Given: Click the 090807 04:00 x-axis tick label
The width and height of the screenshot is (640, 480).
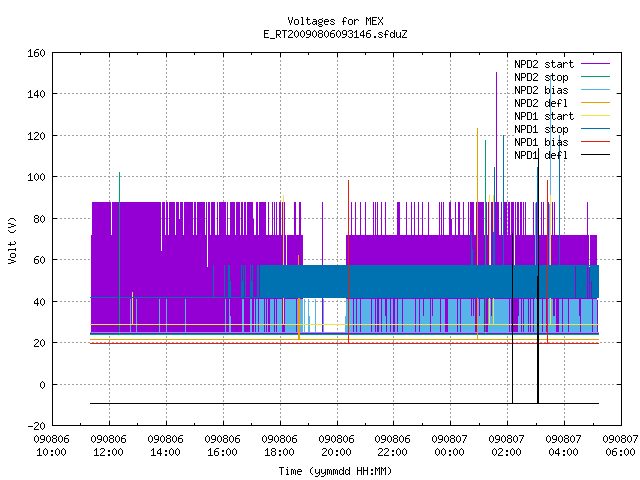Looking at the screenshot, I should click(564, 446).
